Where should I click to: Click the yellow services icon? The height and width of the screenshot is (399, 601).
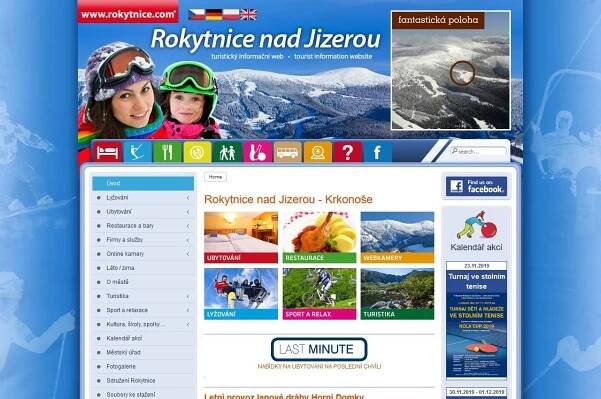197,152
